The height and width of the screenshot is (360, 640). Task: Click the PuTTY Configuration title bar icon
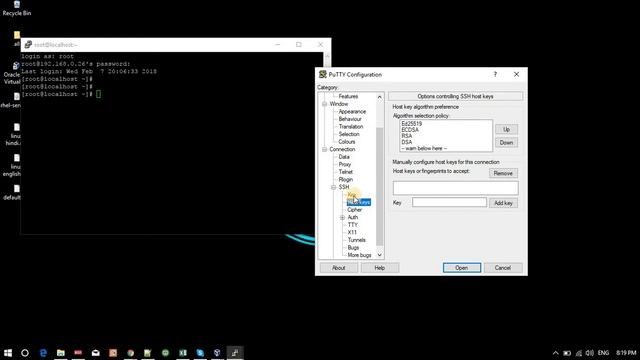click(322, 74)
